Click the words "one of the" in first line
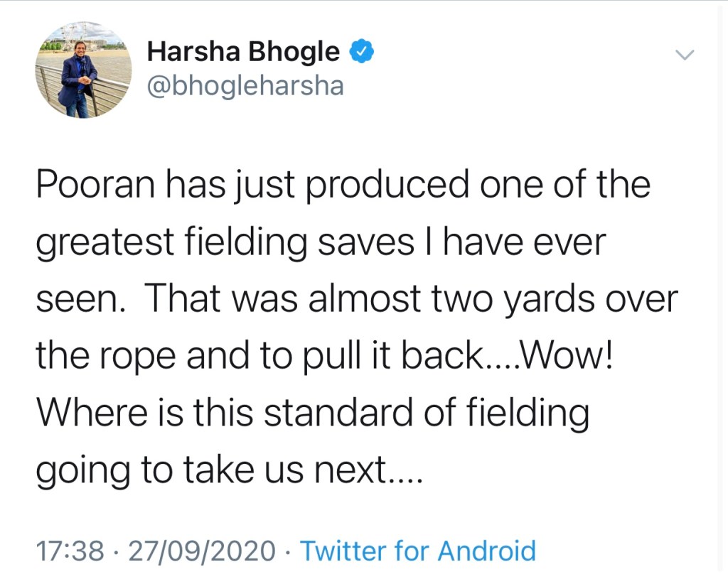The width and height of the screenshot is (728, 584). 566,185
